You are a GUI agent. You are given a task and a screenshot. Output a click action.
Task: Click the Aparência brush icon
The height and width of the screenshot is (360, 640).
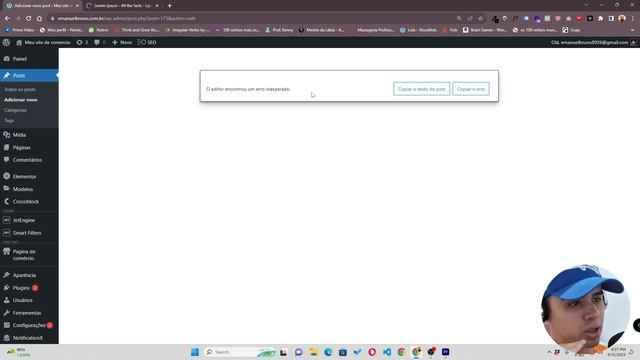coord(7,275)
